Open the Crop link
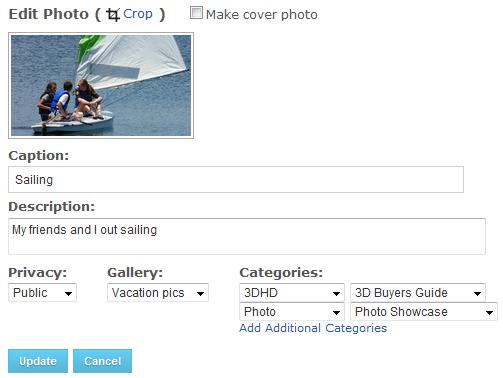Viewport: 503px width, 378px height. tap(138, 14)
